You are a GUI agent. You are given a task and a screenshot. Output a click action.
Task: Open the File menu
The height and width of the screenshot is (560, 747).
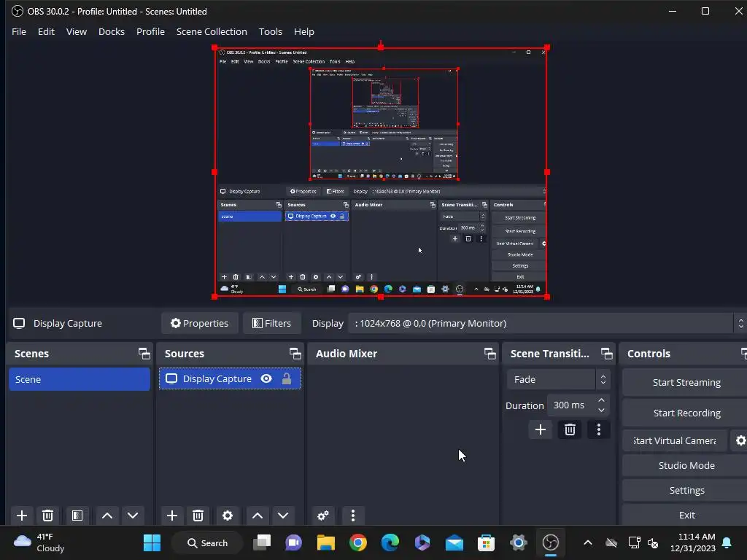pyautogui.click(x=19, y=31)
